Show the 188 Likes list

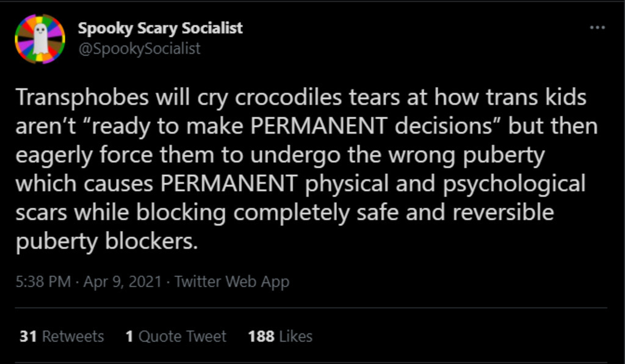[280, 336]
